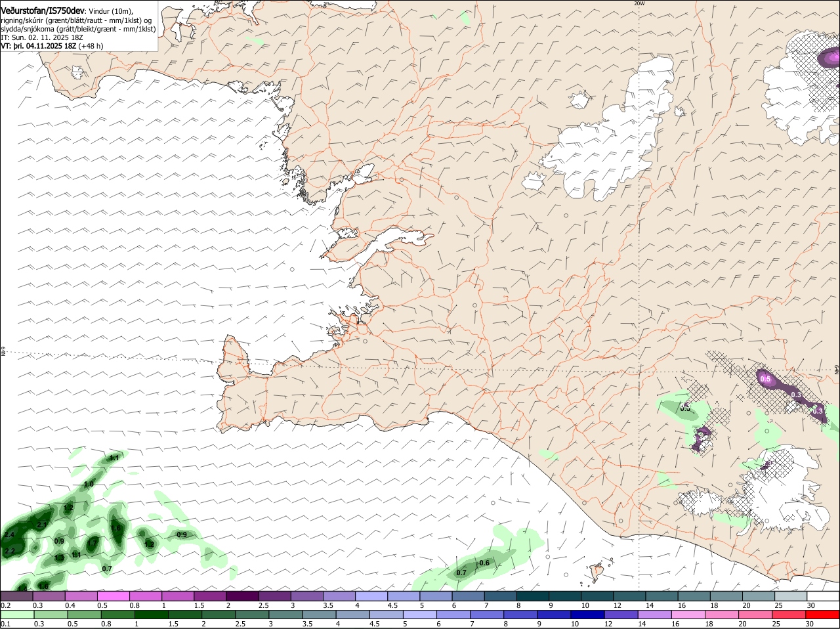The width and height of the screenshot is (840, 629).
Task: Click the '(+48 h)' forecast offset text
Action: click(x=91, y=46)
